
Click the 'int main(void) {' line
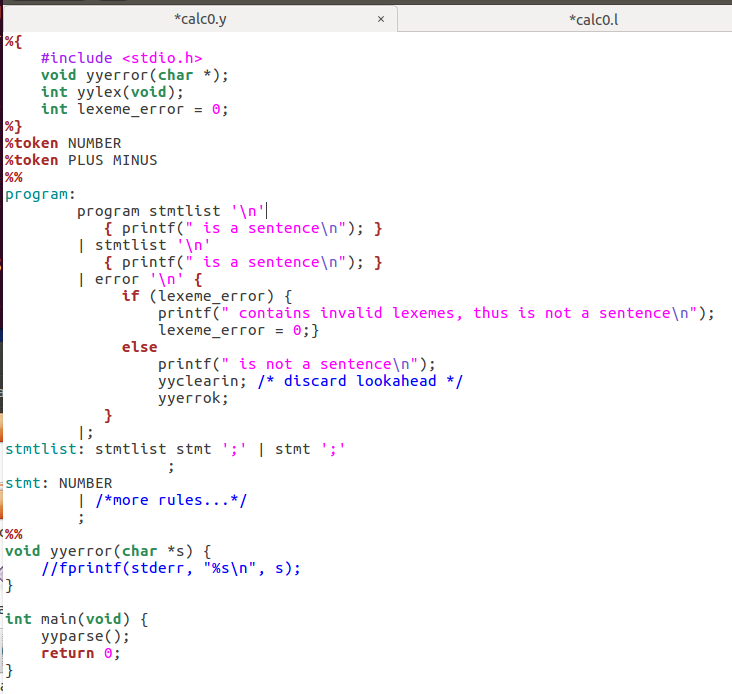[x=77, y=619]
